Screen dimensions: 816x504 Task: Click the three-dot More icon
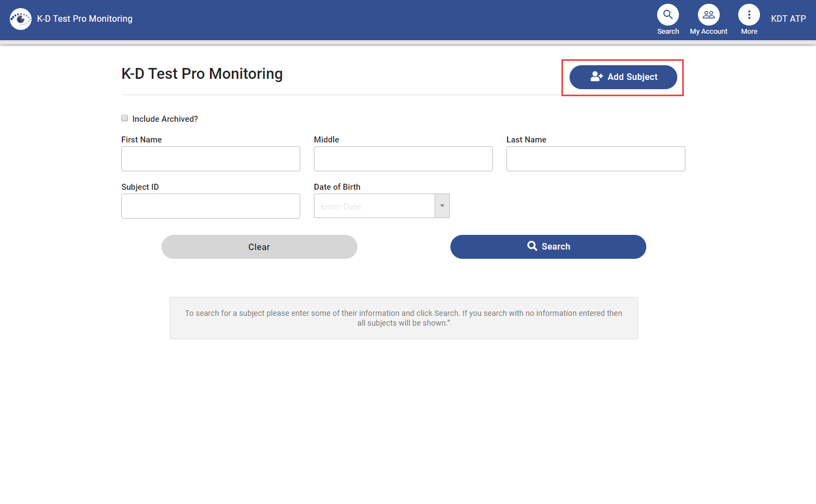click(x=749, y=14)
